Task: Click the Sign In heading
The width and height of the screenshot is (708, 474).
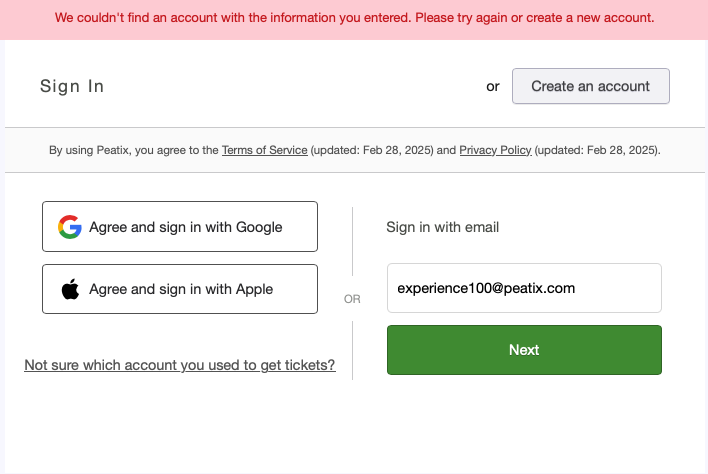Action: 72,86
